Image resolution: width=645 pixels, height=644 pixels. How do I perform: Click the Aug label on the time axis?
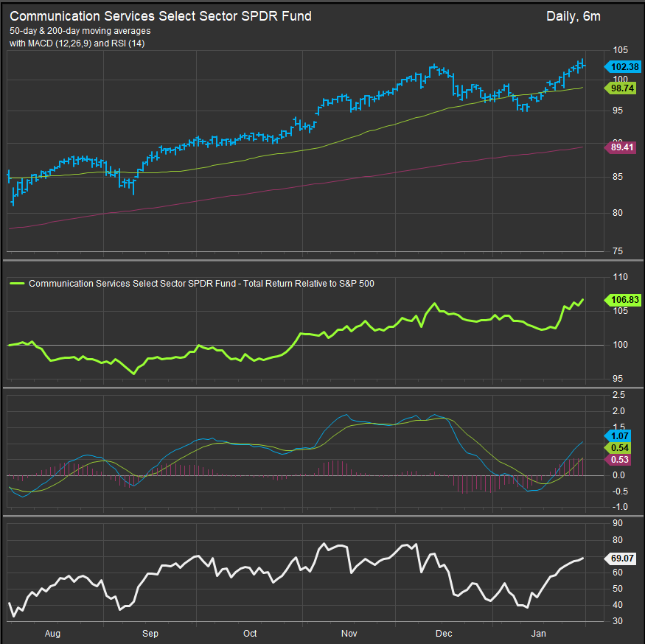point(52,633)
